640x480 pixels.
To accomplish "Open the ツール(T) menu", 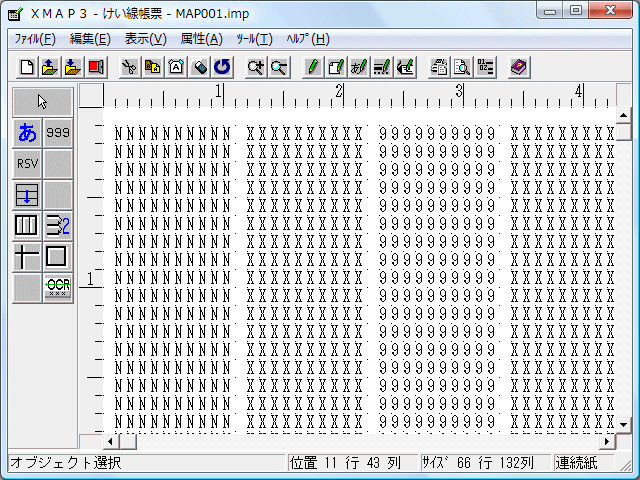I will coord(255,39).
